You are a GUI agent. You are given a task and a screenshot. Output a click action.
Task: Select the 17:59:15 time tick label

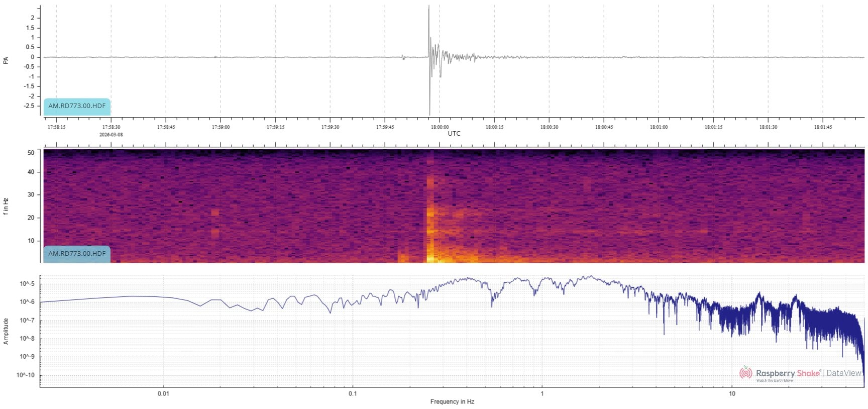click(x=275, y=127)
